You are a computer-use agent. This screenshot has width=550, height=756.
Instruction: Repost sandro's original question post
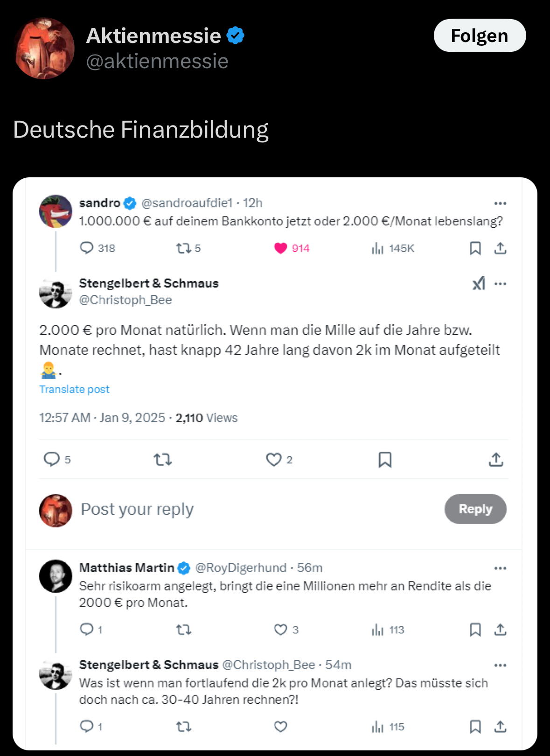pyautogui.click(x=182, y=248)
